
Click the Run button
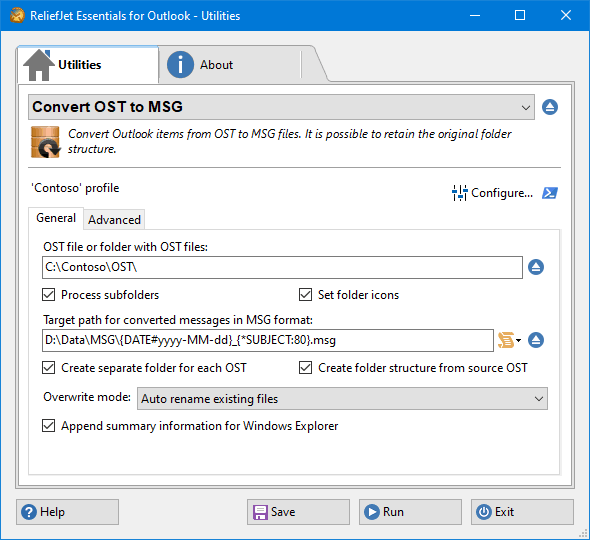point(410,512)
